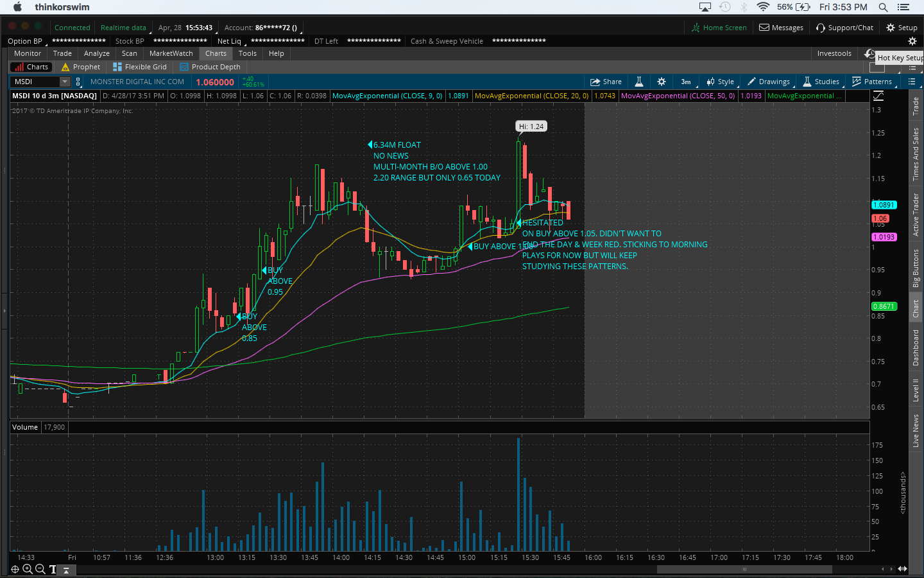Click the Hot Key Setup clock icon

(x=869, y=53)
